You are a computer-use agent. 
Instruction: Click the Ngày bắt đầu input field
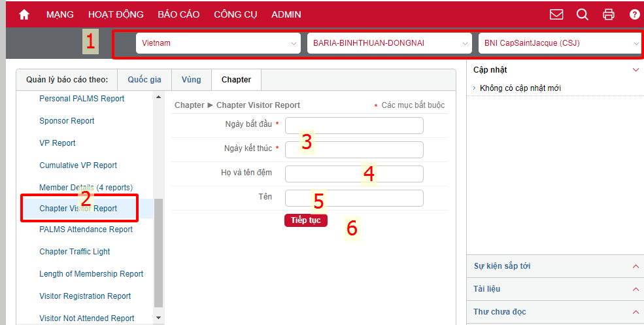354,126
